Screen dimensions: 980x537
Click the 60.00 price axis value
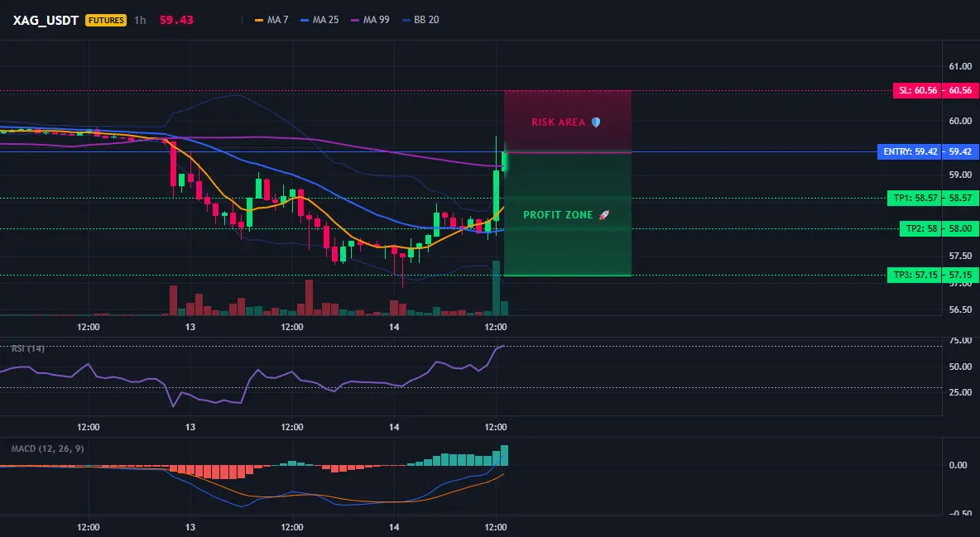click(x=960, y=121)
